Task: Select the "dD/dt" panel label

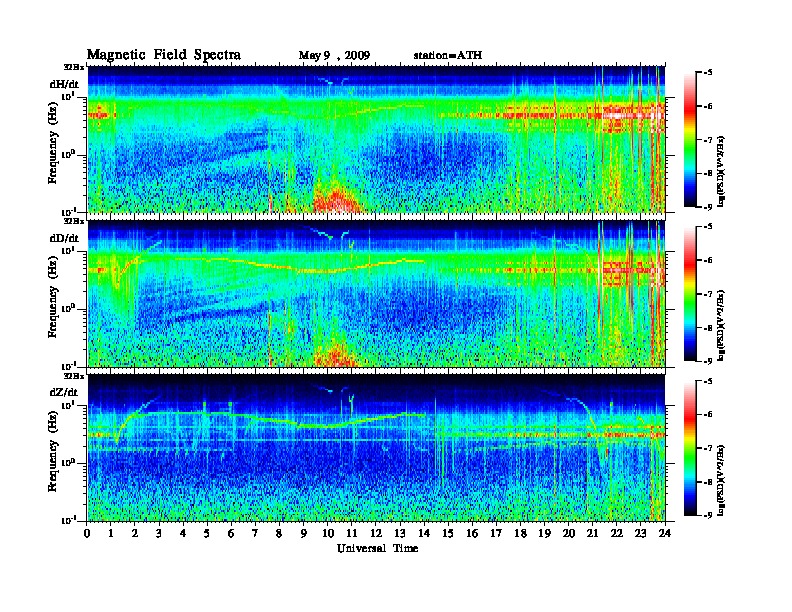Action: (x=64, y=238)
